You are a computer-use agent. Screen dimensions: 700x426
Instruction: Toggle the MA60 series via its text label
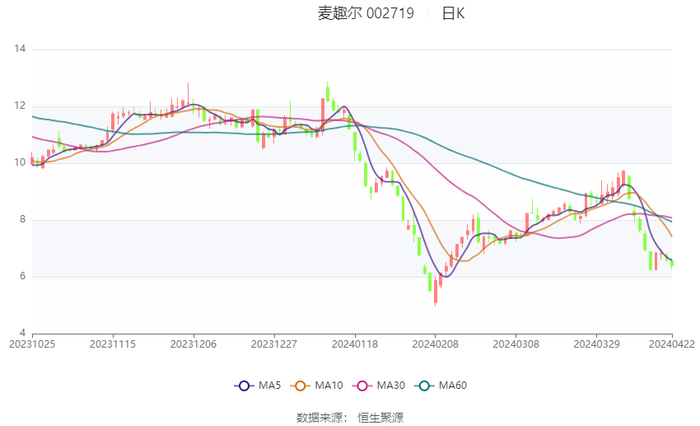tap(454, 385)
